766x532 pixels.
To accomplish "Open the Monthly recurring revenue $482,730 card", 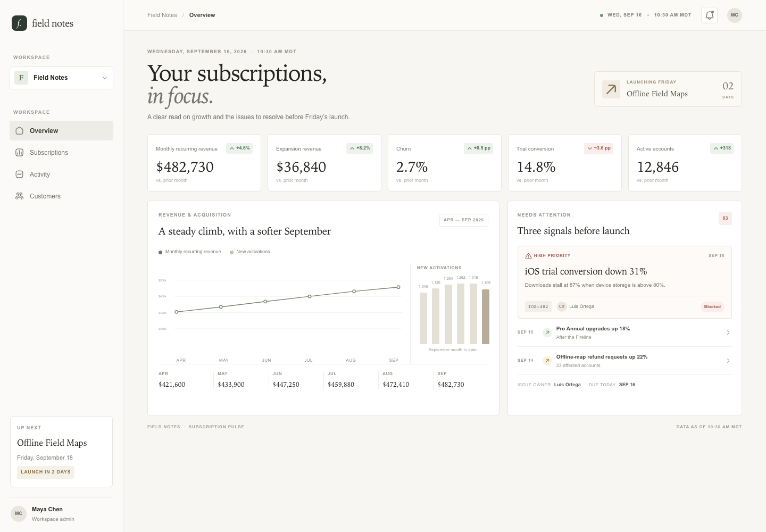I will point(204,163).
